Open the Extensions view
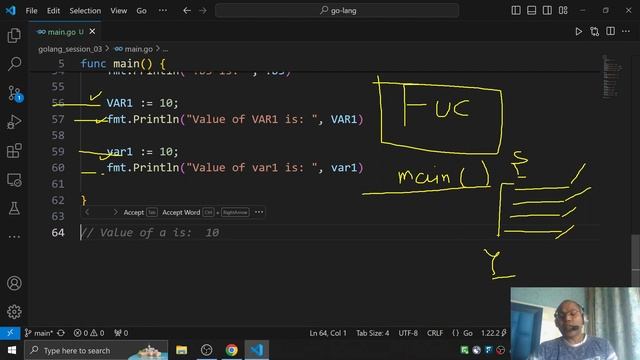640x360 pixels. coord(14,151)
